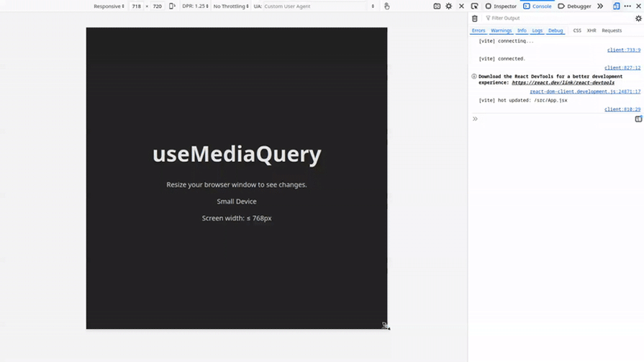
Task: Open the Responsive device selector dropdown
Action: 109,6
